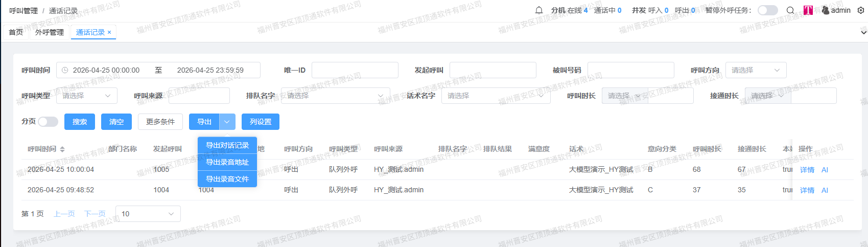Click the clock icon in call time field
Image resolution: width=868 pixels, height=247 pixels.
click(x=65, y=70)
